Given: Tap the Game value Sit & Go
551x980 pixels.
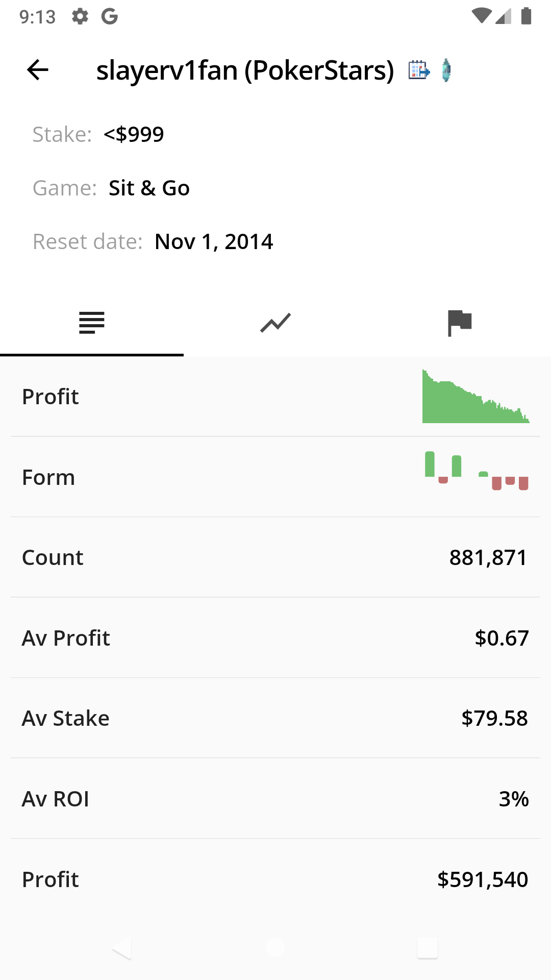Looking at the screenshot, I should pos(149,188).
